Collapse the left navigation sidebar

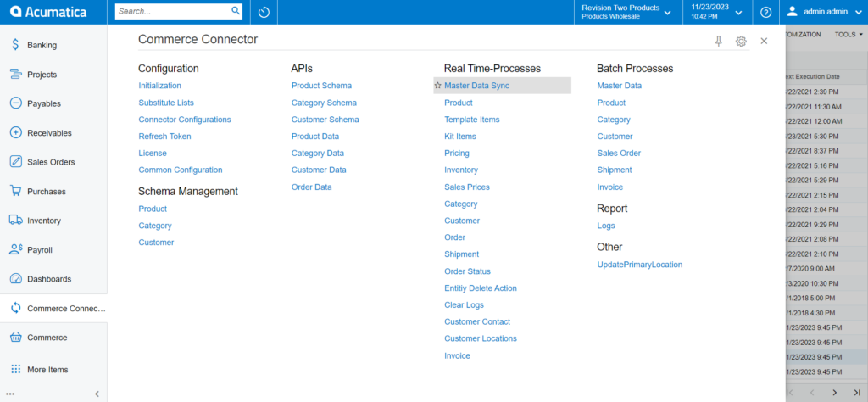click(97, 394)
